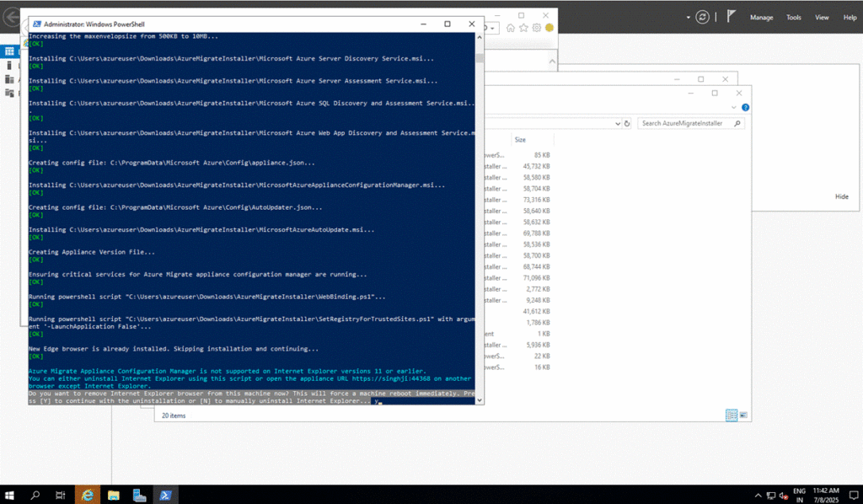Click the Internet Explorer home icon
Viewport: 863px width, 504px height.
tap(511, 28)
